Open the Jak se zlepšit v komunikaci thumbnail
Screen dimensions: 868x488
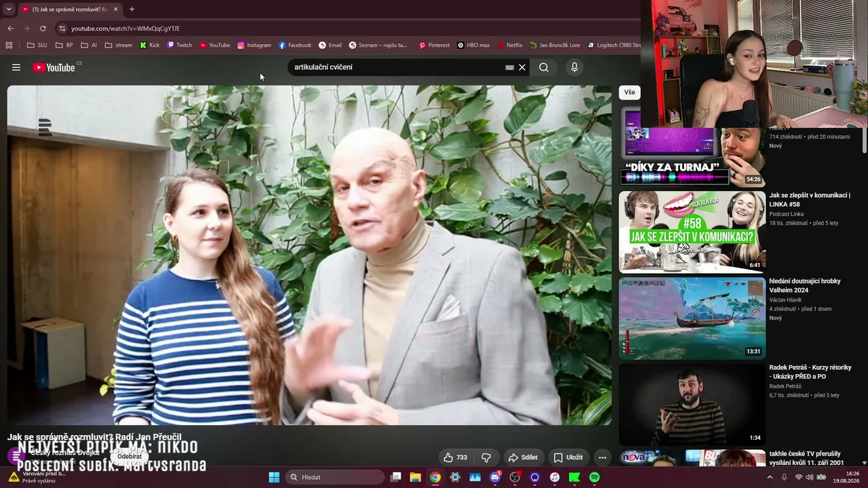(692, 232)
